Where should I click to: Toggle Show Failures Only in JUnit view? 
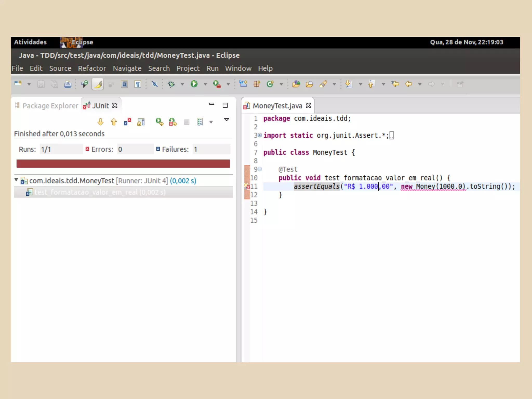pyautogui.click(x=127, y=122)
